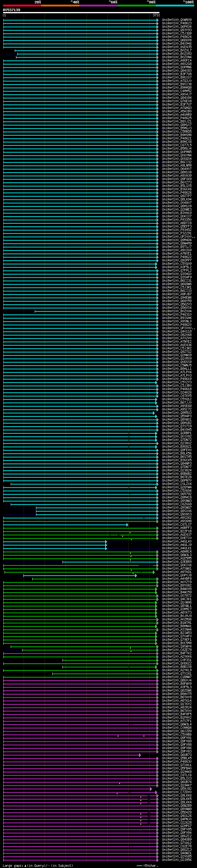Click alignment bar of UniRef100_B0ZXM3
Screen dimensions: 197x868
point(88,54)
